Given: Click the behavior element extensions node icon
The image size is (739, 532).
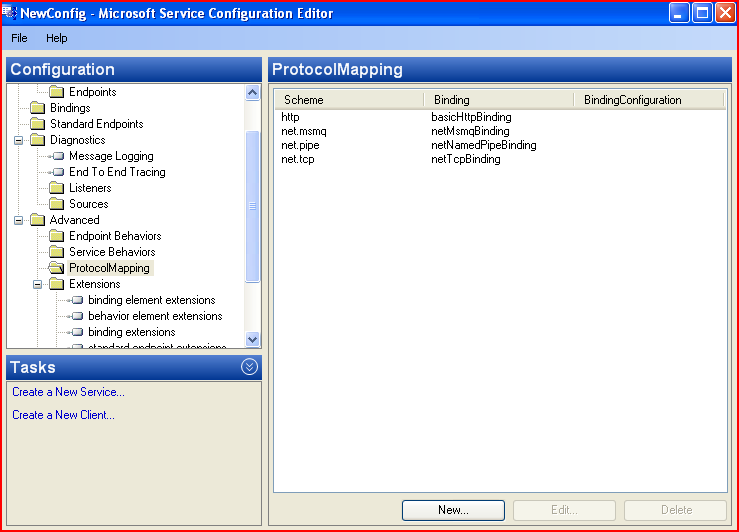Looking at the screenshot, I should 76,316.
